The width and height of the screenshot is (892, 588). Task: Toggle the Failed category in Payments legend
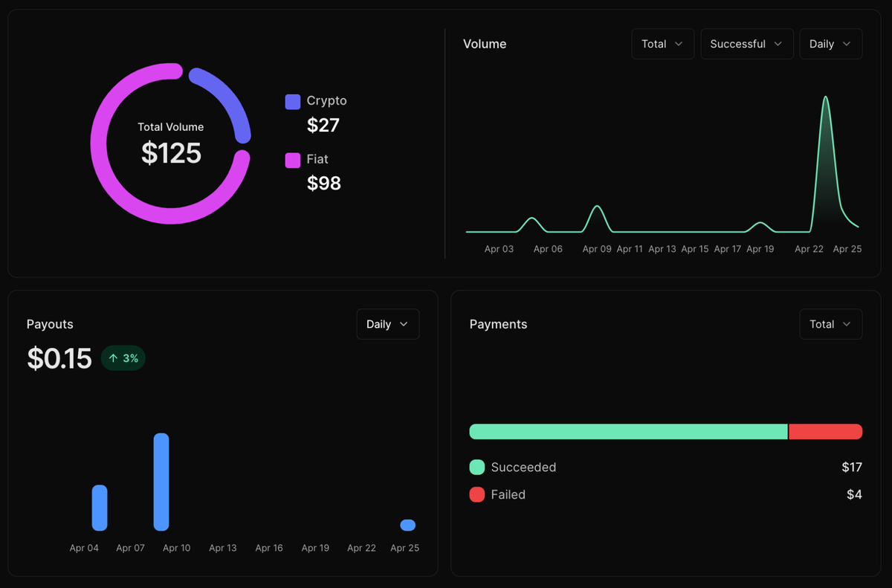pyautogui.click(x=508, y=494)
